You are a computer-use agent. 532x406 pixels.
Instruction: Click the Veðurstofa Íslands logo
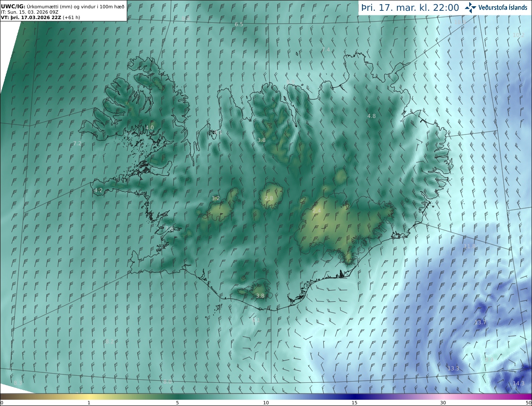[x=496, y=7]
